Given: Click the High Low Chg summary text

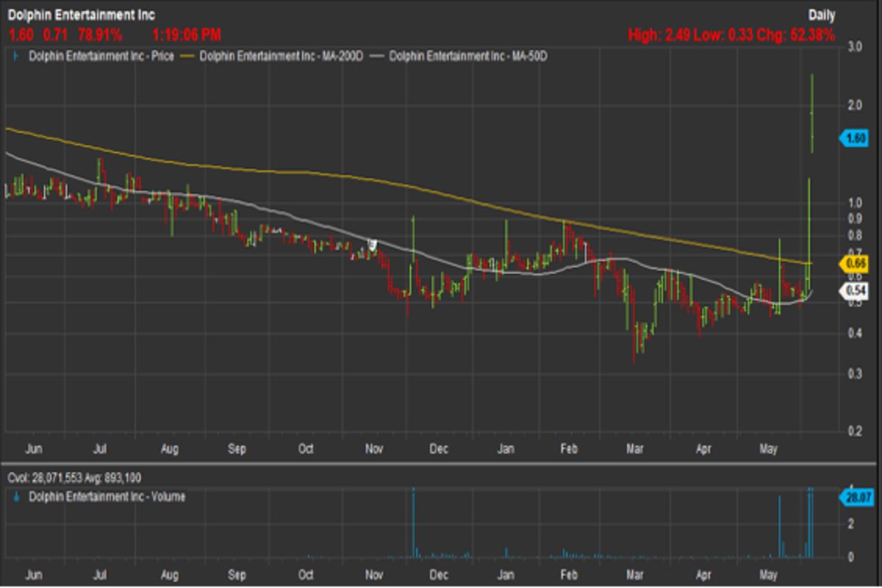Looking at the screenshot, I should (x=731, y=34).
